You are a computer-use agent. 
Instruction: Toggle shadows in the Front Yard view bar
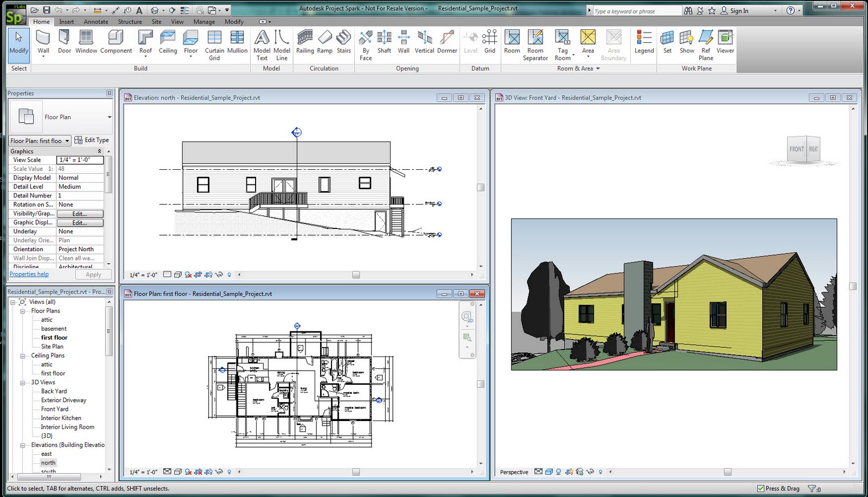[x=559, y=472]
